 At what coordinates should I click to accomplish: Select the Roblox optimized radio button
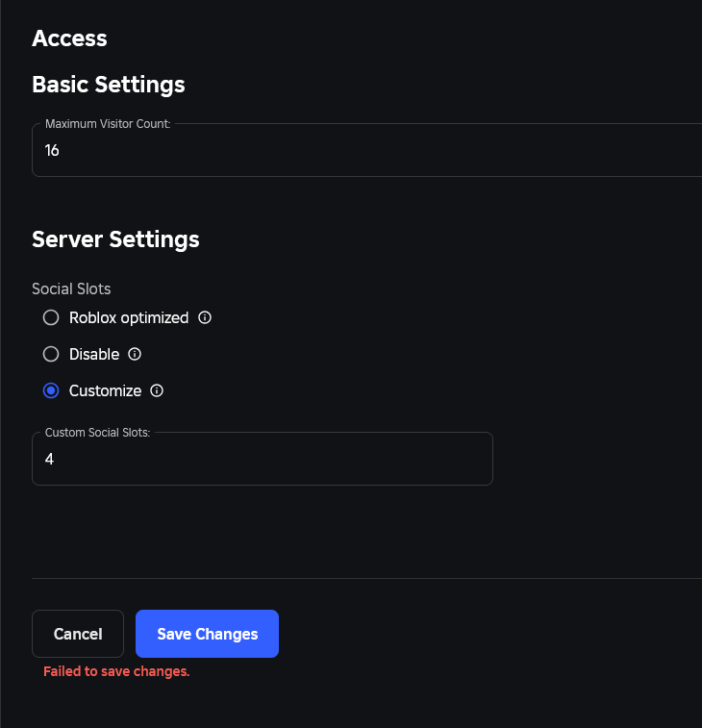[x=52, y=317]
